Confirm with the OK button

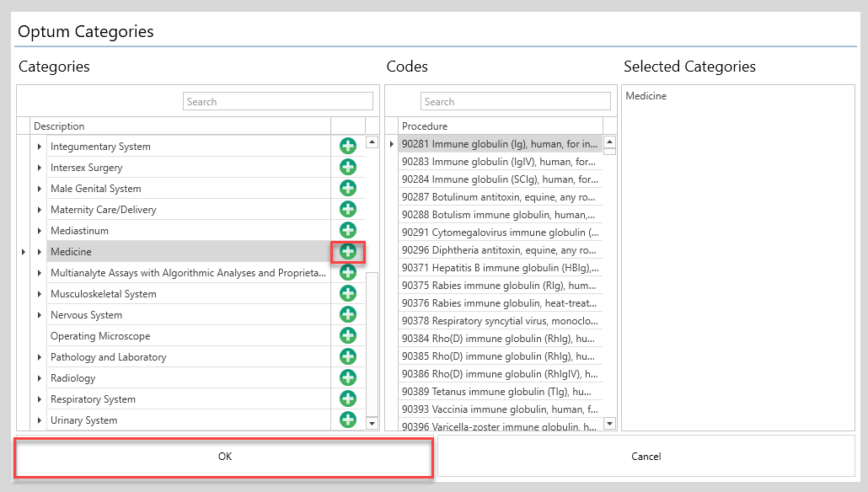click(224, 457)
